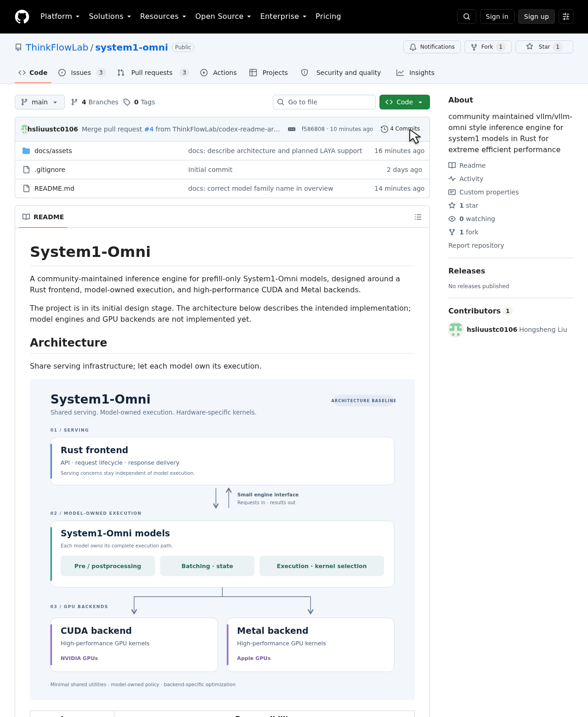Viewport: 588px width, 717px height.
Task: Expand the Platform menu
Action: [x=60, y=17]
